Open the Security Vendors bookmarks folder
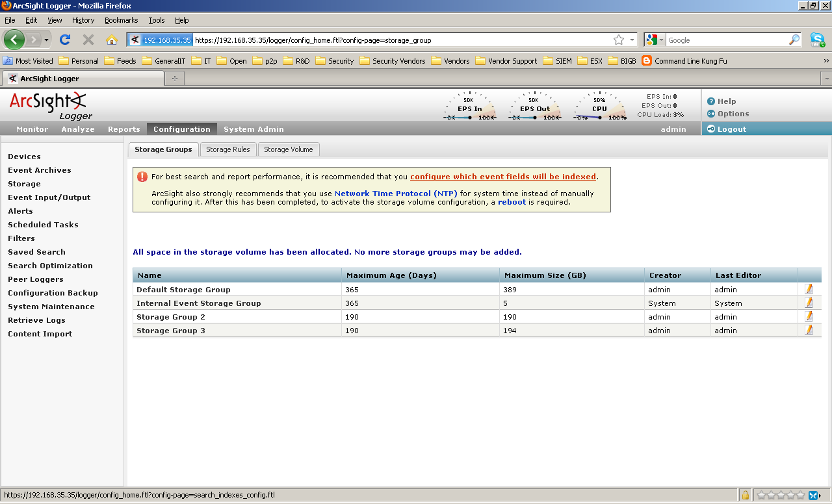 tap(393, 61)
